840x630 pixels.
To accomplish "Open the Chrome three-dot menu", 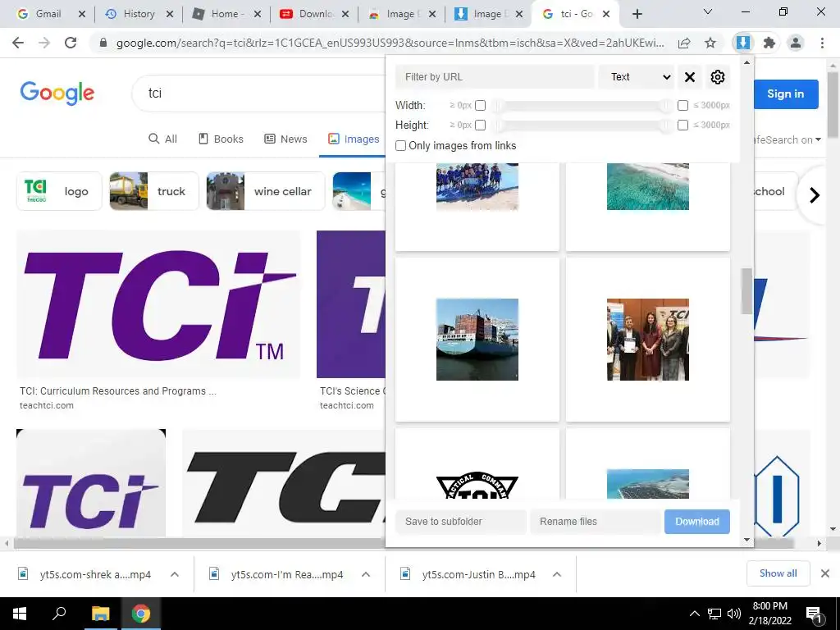I will (822, 43).
